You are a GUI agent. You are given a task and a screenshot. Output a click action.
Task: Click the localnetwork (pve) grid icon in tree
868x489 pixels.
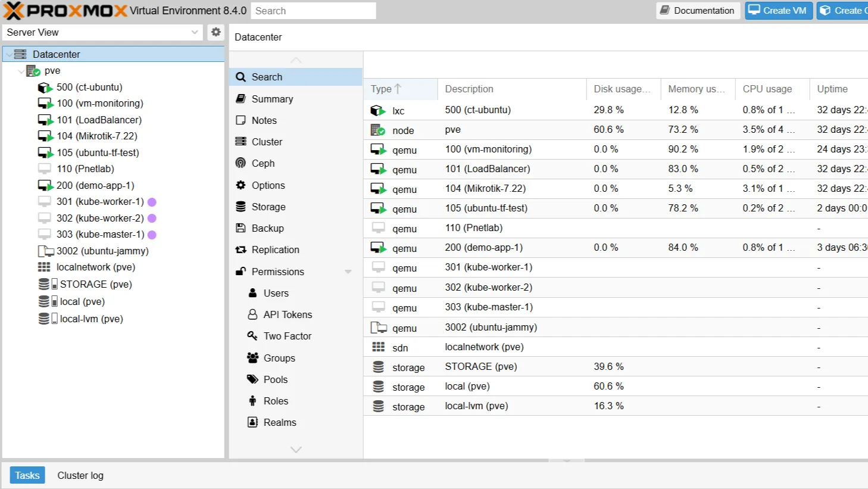point(44,267)
